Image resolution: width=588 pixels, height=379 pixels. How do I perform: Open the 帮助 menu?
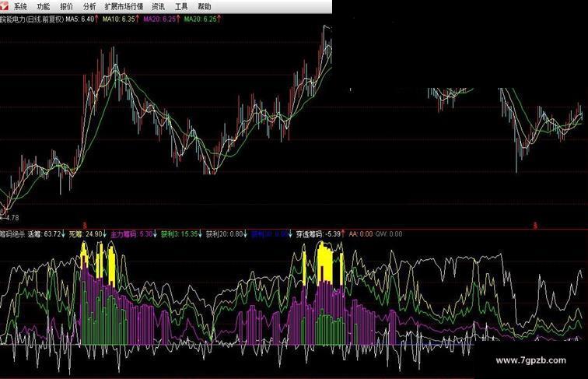point(205,6)
